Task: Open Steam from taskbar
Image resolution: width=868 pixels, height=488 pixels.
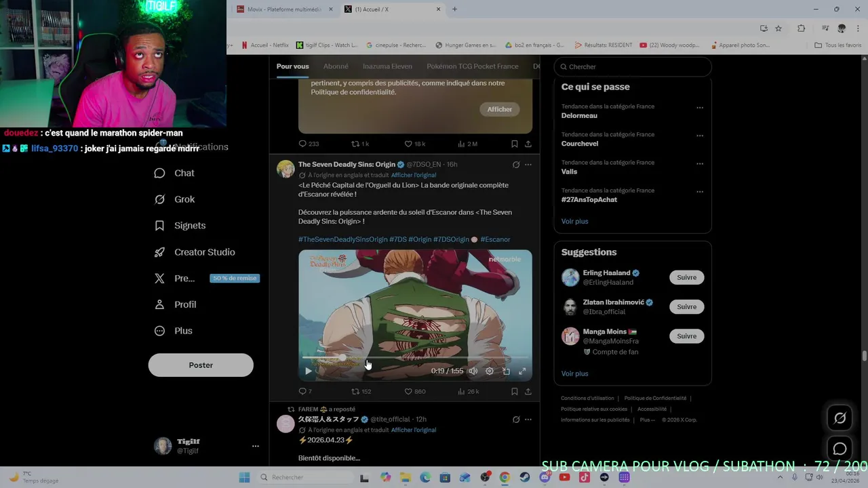Action: (x=525, y=477)
